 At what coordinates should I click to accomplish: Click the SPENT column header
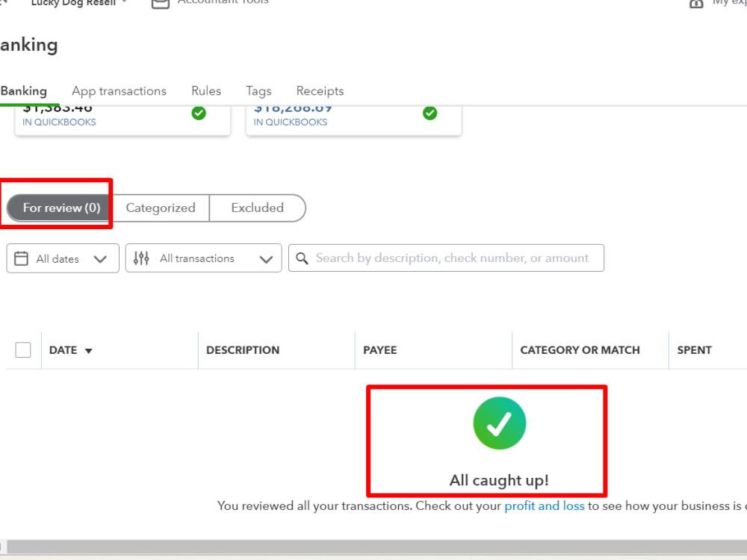pyautogui.click(x=695, y=350)
